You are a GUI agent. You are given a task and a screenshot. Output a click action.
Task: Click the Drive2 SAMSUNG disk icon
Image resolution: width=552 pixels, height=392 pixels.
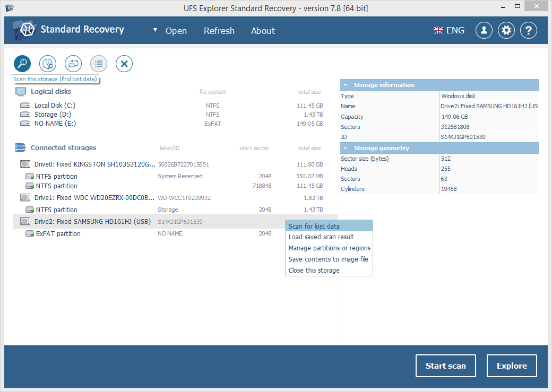point(25,221)
